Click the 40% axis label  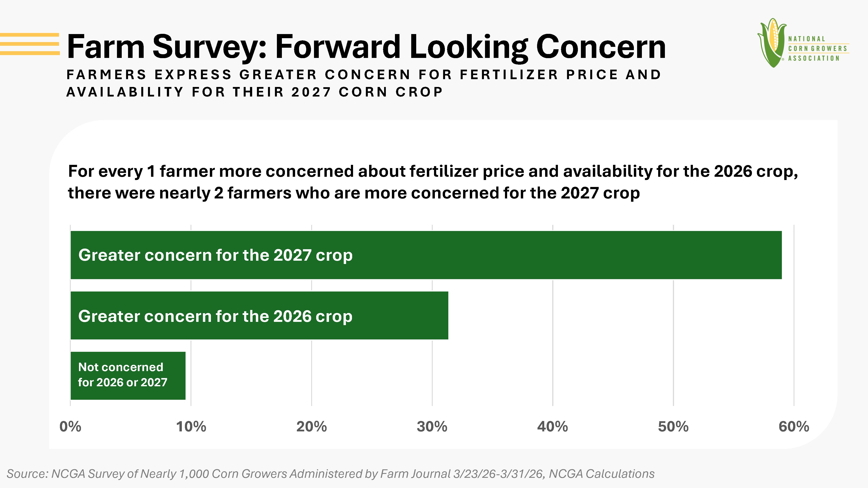coord(553,427)
